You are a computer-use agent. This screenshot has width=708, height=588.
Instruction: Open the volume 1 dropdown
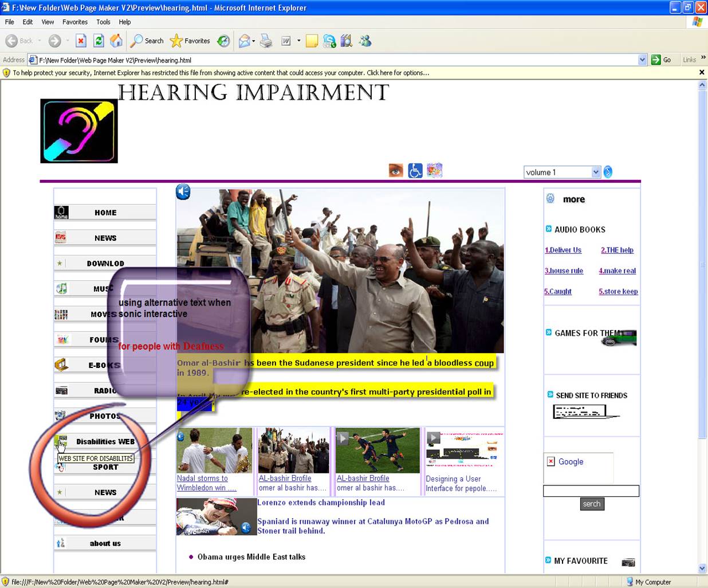(596, 173)
